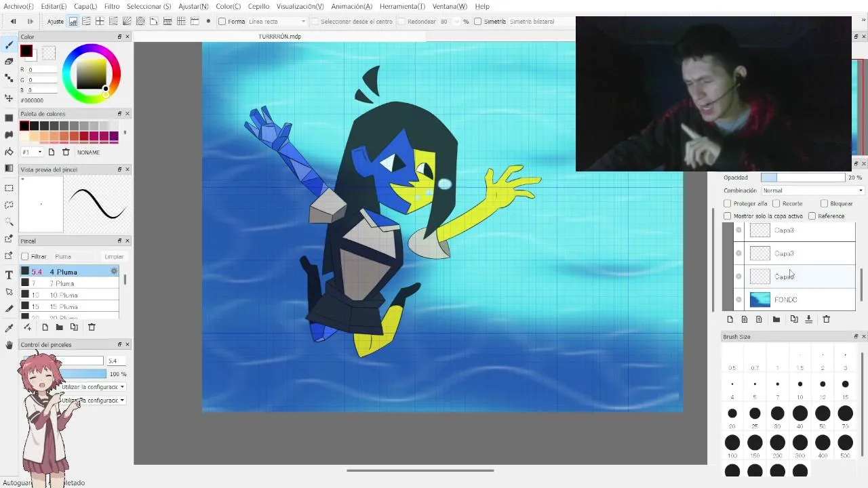Select the Operation arrow tool
Screen dimensions: 868x488
coord(9,291)
